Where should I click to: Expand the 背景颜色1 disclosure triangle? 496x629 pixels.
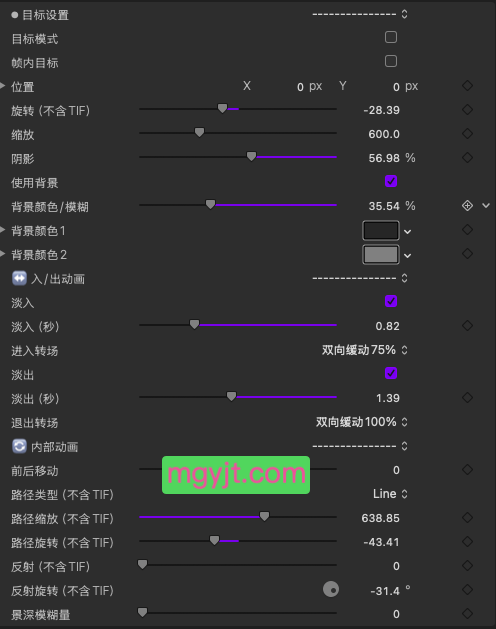click(x=2, y=230)
